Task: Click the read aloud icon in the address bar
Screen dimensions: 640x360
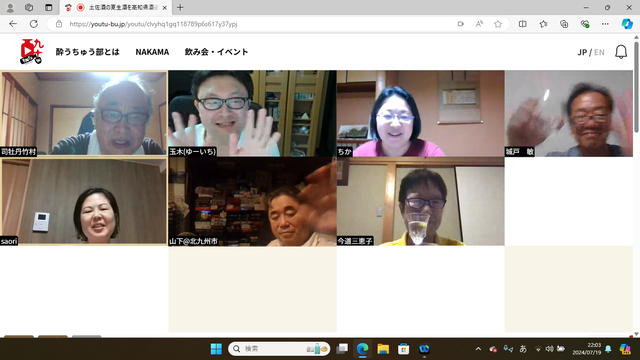Action: pos(479,24)
